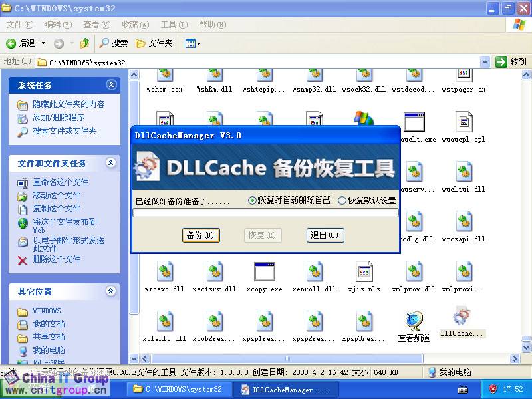532x399 pixels.
Task: Select the wstpager.ax file icon
Action: tap(464, 75)
